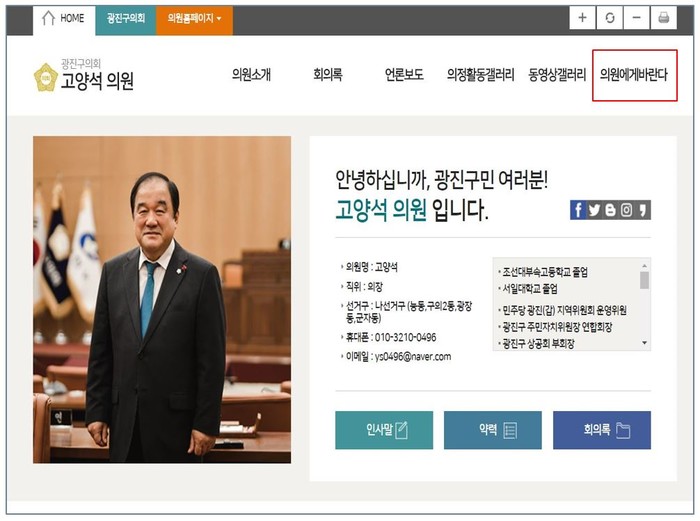Click the print page icon
The image size is (700, 521).
[663, 19]
